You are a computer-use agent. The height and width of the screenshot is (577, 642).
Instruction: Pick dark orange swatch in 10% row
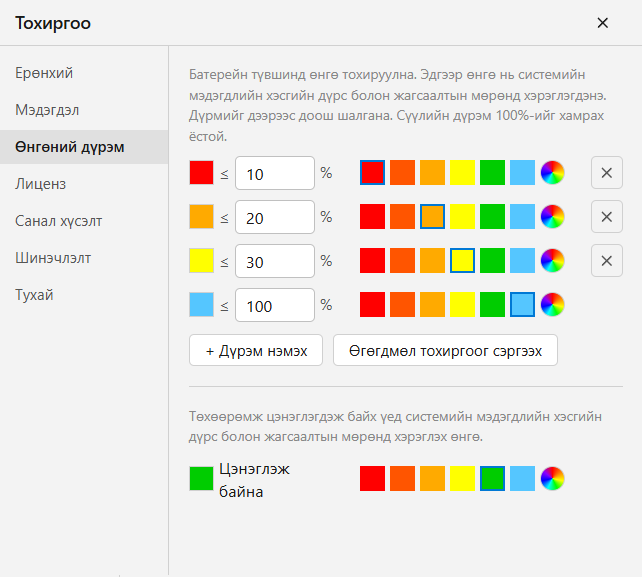402,173
